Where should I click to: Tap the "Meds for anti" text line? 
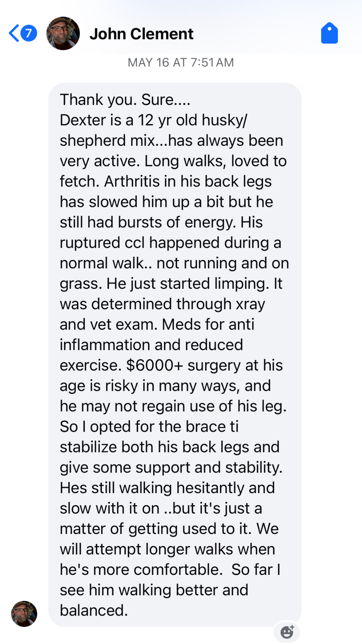point(208,324)
